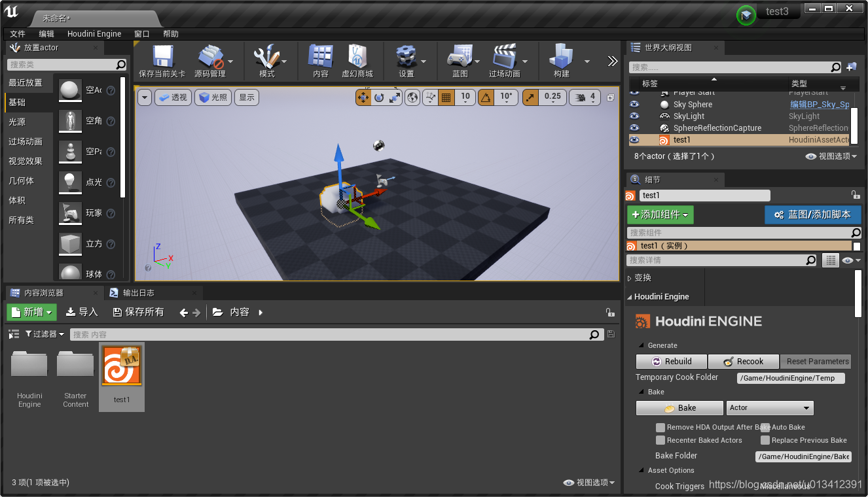The width and height of the screenshot is (868, 497).
Task: Toggle visibility eye of Sky Sphere
Action: [x=634, y=105]
